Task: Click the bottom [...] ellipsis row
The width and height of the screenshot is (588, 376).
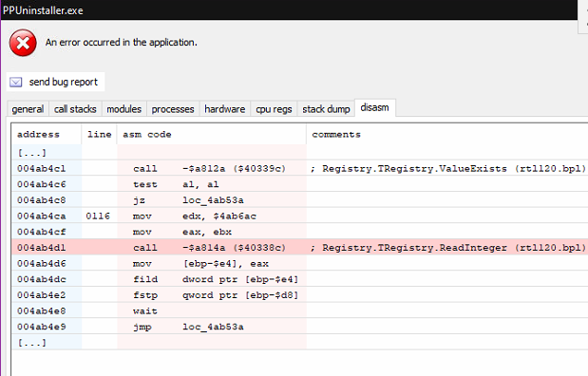Action: (x=299, y=342)
